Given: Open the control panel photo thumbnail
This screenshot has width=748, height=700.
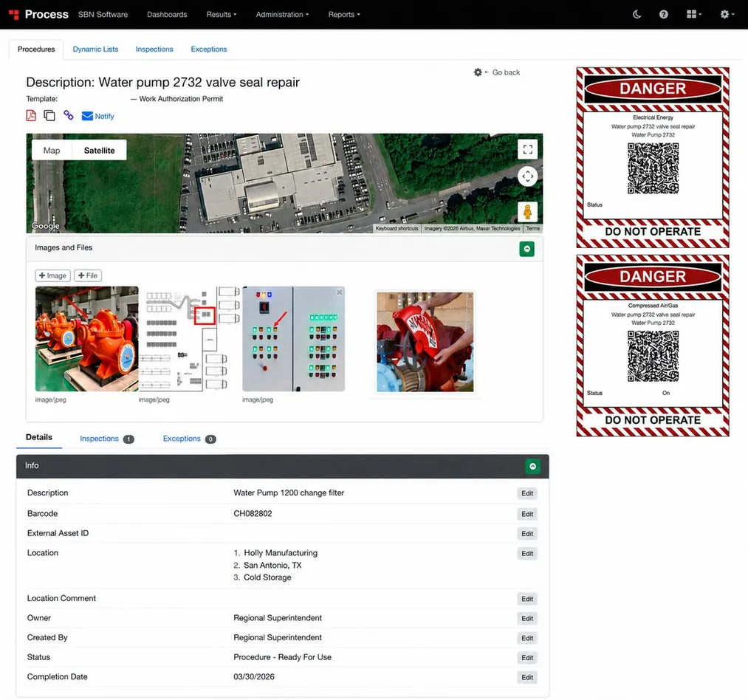Looking at the screenshot, I should 293,339.
